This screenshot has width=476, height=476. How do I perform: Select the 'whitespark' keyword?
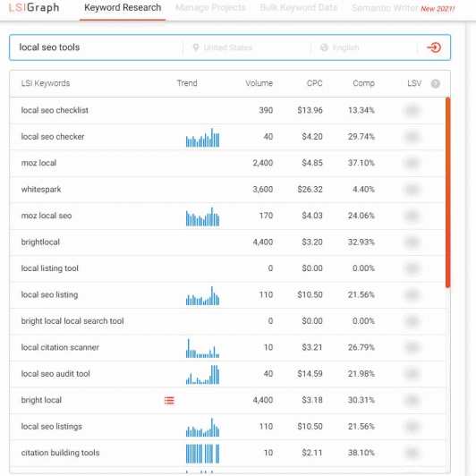[x=41, y=190]
